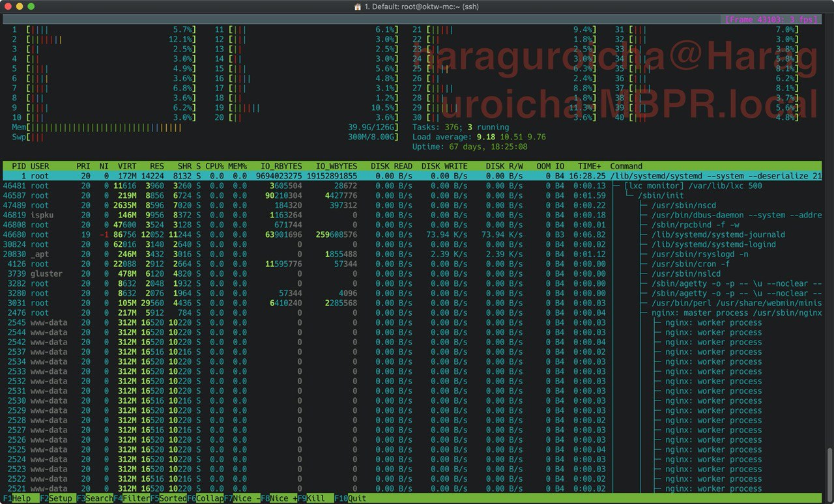
Task: Select the /usr/sbin/cron -f row
Action: point(413,264)
